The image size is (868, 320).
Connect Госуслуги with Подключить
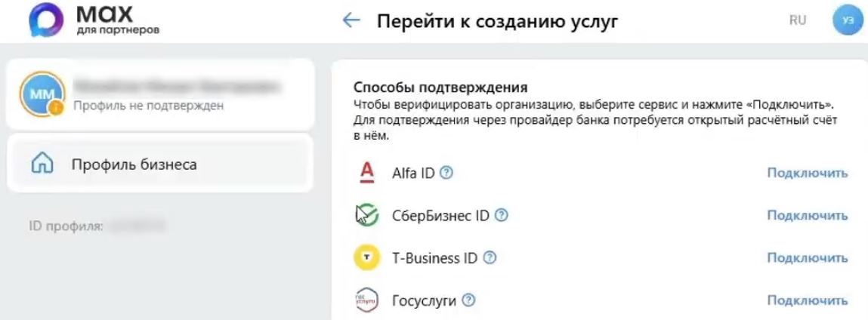807,300
